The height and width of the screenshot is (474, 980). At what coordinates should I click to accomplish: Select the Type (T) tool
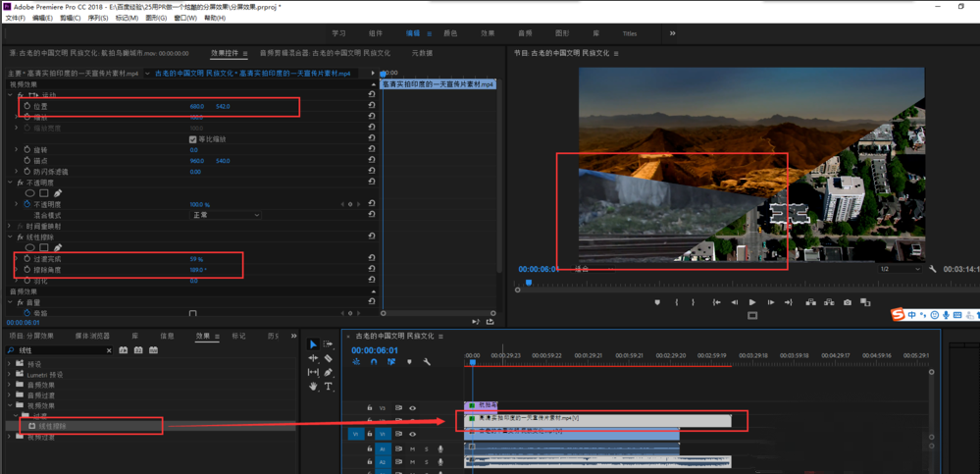point(328,386)
